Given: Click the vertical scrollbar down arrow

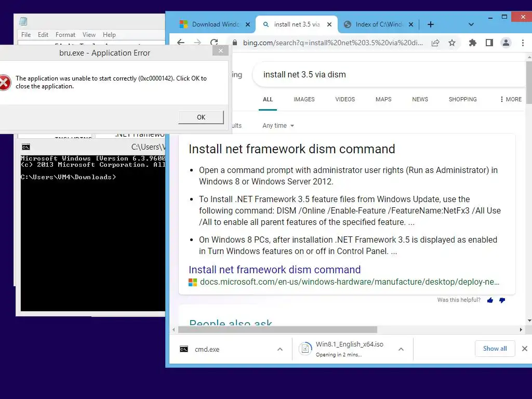Looking at the screenshot, I should tap(529, 321).
